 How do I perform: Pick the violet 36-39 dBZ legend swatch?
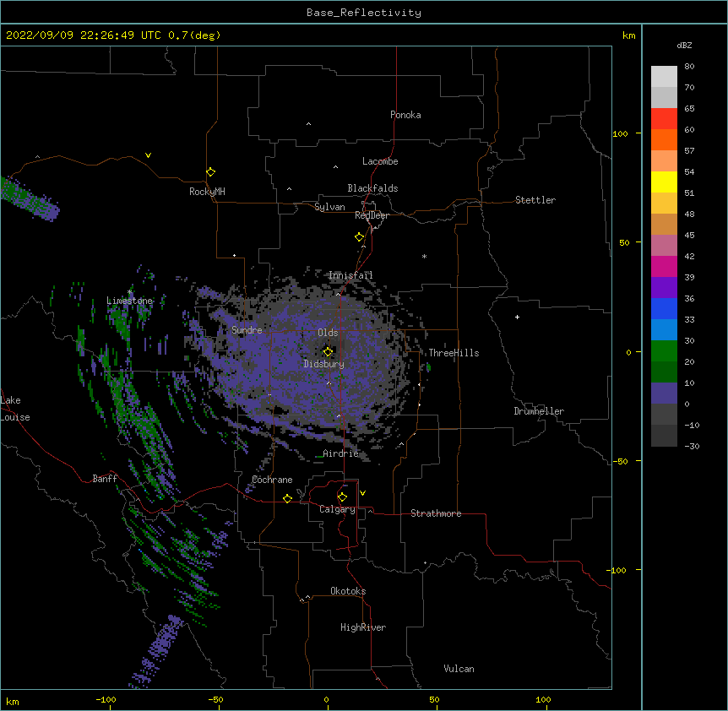click(664, 288)
